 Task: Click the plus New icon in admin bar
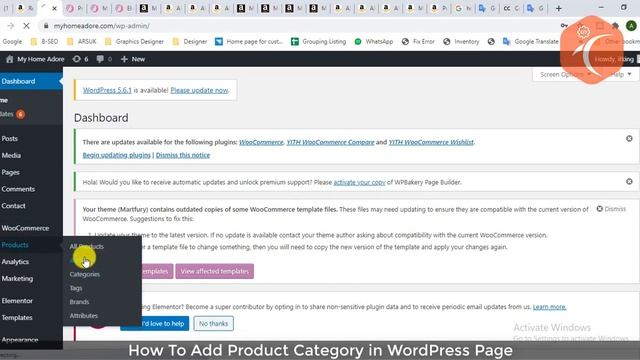click(x=124, y=59)
